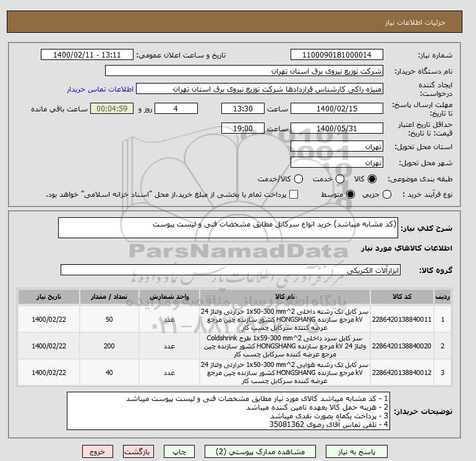Click the delivery city field تهران
This screenshot has width=476, height=461.
(337, 163)
